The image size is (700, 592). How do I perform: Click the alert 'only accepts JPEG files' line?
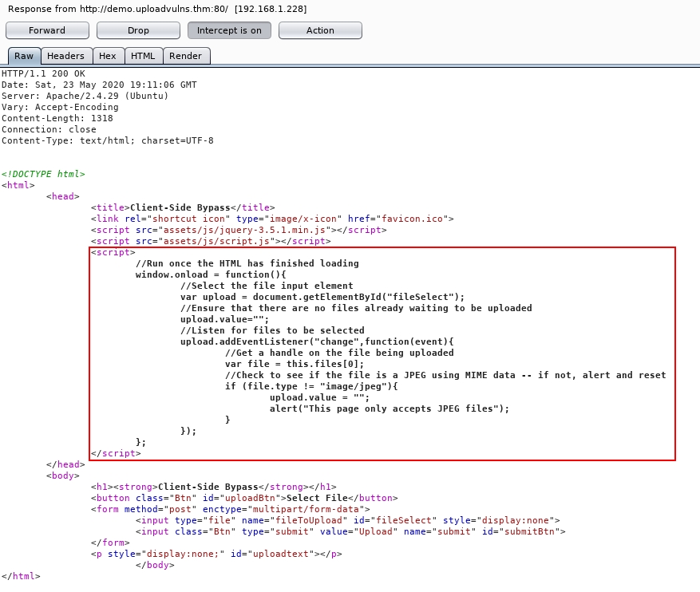(x=389, y=408)
